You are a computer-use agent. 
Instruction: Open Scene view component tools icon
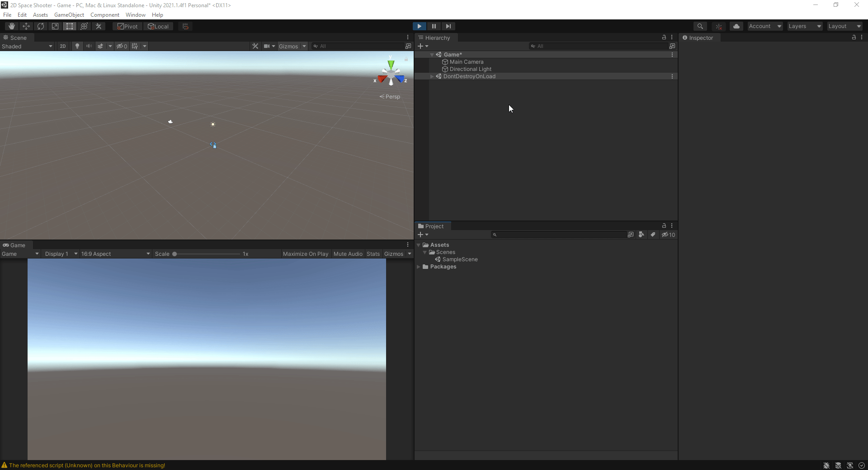pyautogui.click(x=255, y=46)
